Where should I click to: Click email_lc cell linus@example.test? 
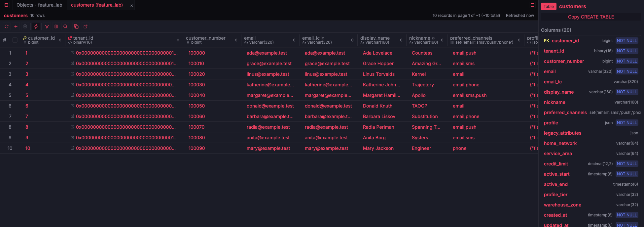tap(326, 74)
